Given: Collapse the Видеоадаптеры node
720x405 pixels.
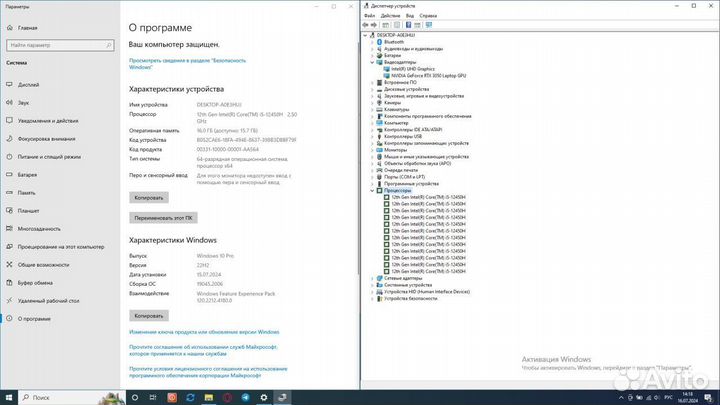Looking at the screenshot, I should pos(372,62).
